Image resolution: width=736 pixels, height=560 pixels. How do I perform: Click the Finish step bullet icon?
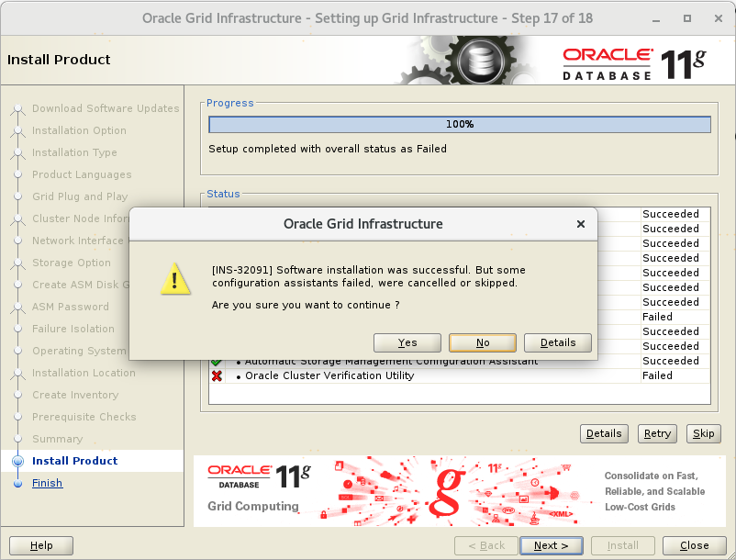[17, 483]
